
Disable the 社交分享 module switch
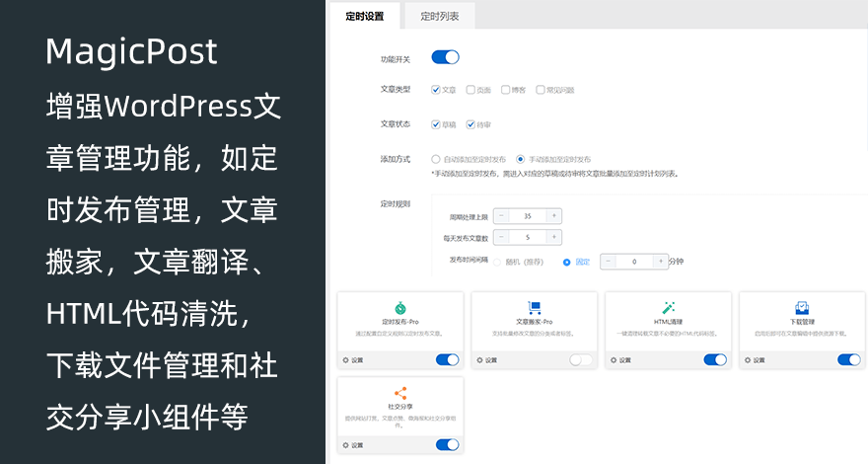pyautogui.click(x=447, y=444)
